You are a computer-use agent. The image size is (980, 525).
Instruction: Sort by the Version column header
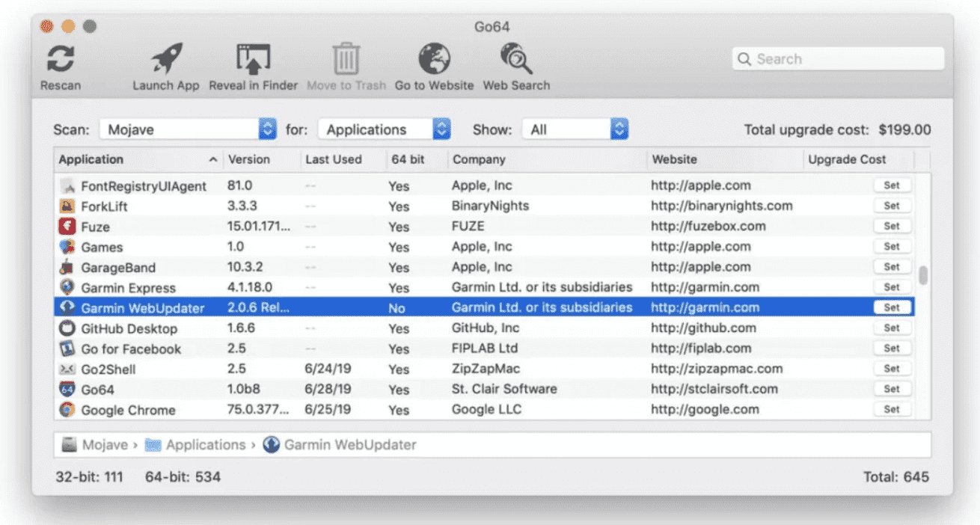tap(262, 159)
